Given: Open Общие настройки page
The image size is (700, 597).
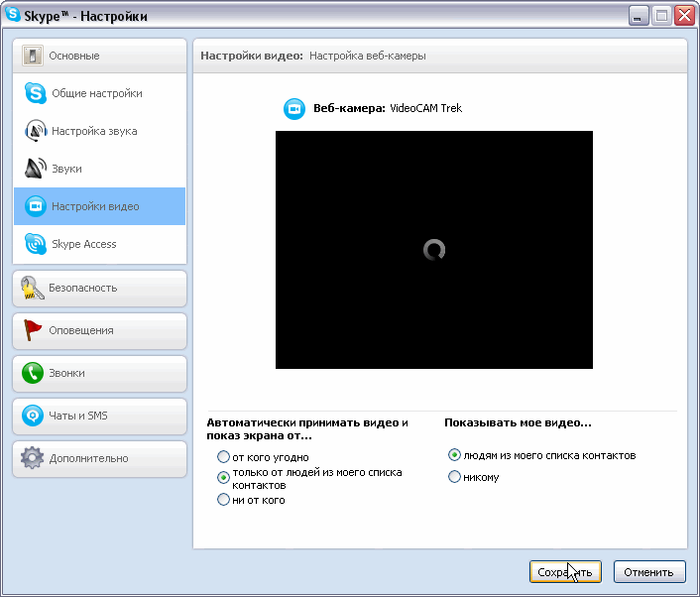Looking at the screenshot, I should pyautogui.click(x=99, y=93).
